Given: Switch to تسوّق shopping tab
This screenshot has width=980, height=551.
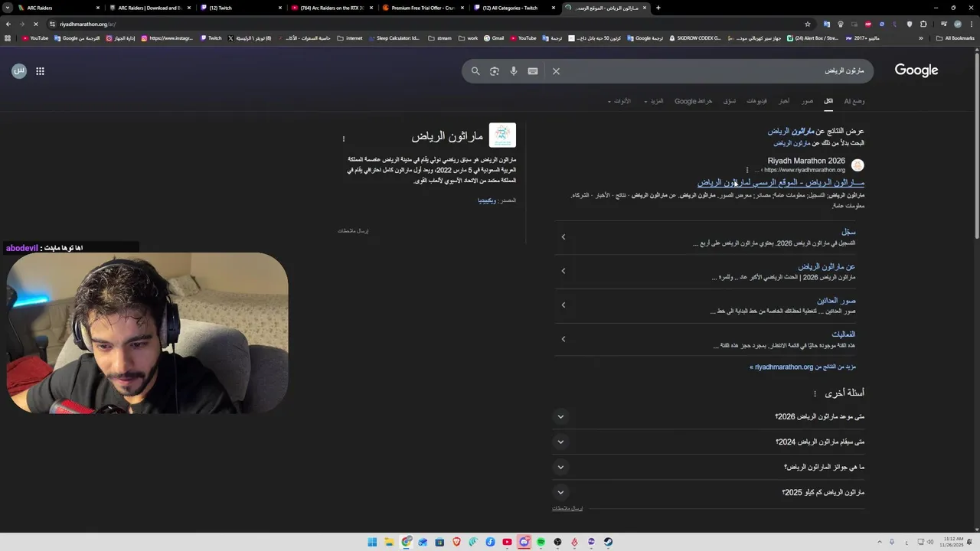Looking at the screenshot, I should (730, 101).
